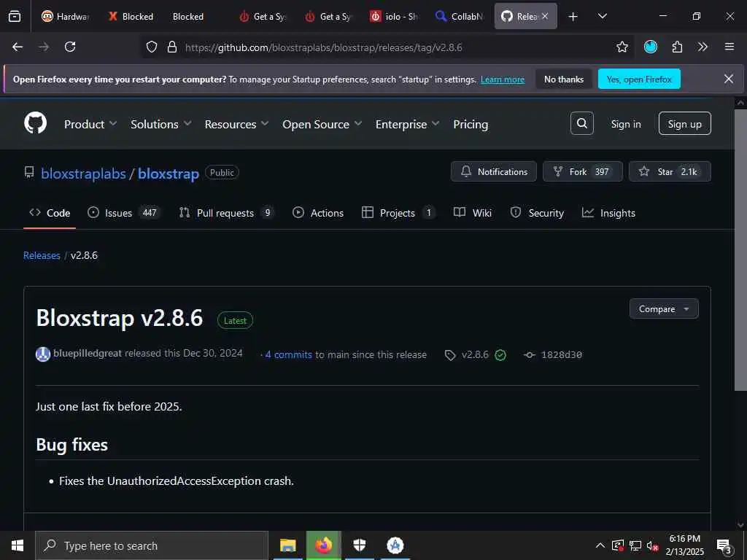Fork the bloxstrap repository
The image size is (747, 560).
[x=583, y=171]
